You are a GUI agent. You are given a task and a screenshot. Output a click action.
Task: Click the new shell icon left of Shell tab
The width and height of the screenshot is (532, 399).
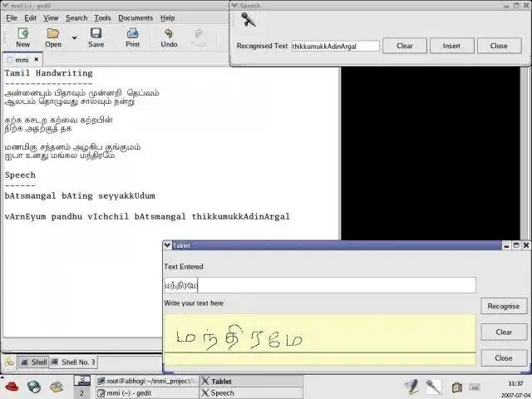(9, 362)
